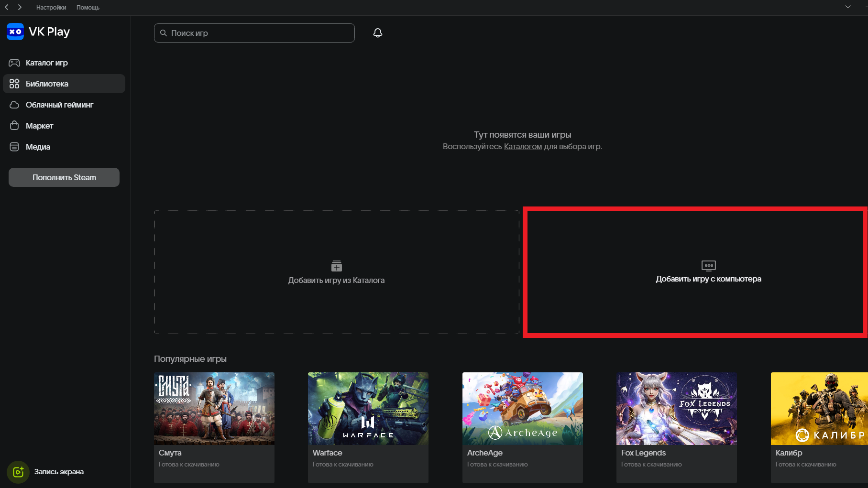Viewport: 868px width, 488px height.
Task: Go back with the left arrow
Action: coord(7,7)
